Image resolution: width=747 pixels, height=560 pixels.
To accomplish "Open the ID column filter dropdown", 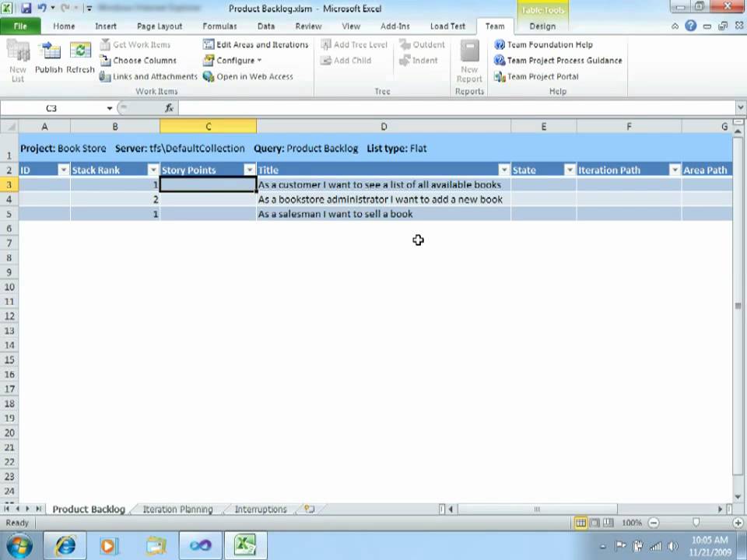I will coord(63,170).
